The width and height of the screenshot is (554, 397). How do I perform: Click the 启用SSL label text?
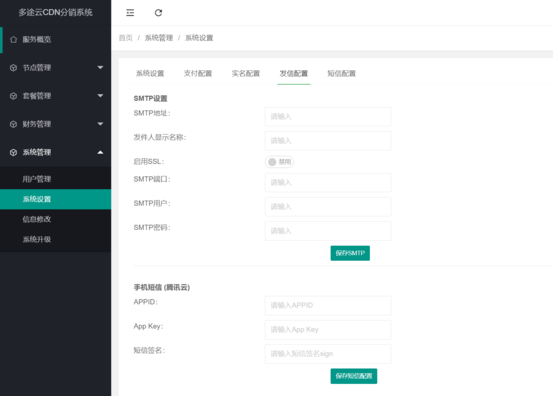point(149,162)
